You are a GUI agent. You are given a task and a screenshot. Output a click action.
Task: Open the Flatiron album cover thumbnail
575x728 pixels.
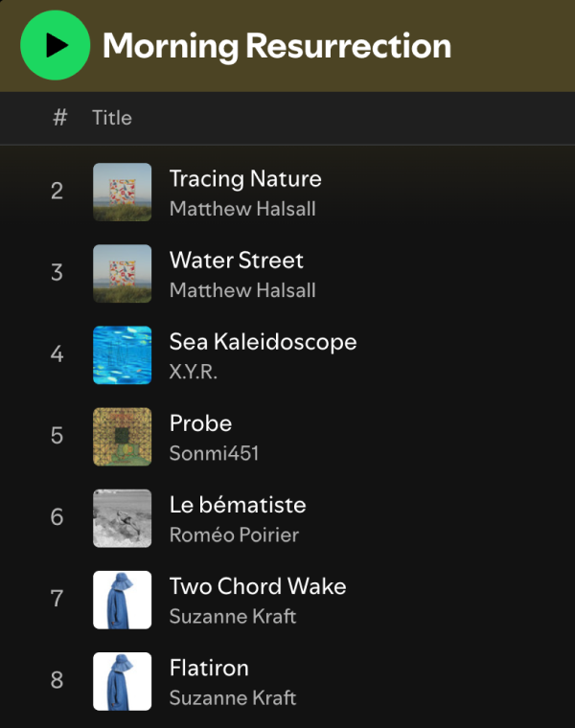coord(122,681)
